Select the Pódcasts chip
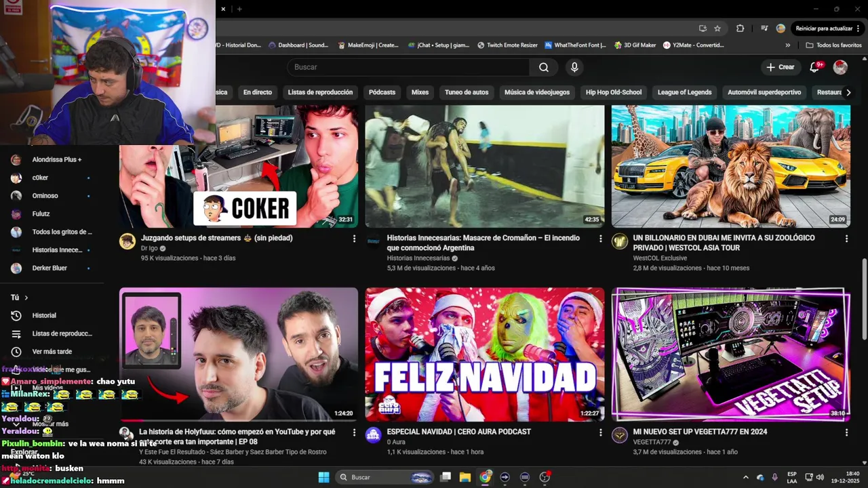Screen dimensions: 868x488 (x=382, y=92)
